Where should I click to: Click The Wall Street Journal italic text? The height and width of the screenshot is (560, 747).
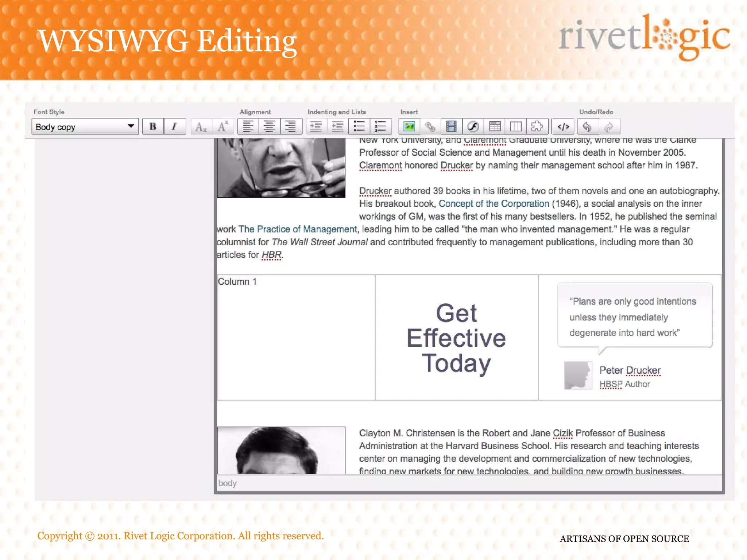click(x=320, y=242)
